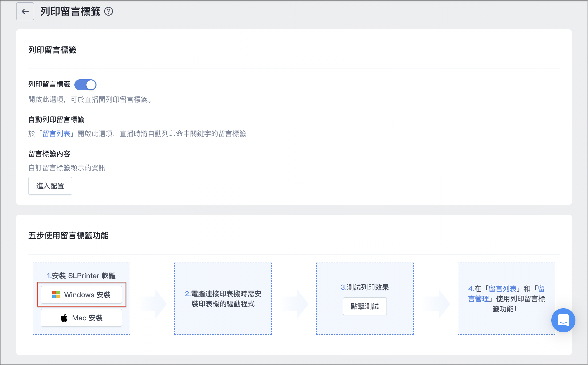588x365 pixels.
Task: Download the Mac 安裝 installer
Action: (81, 318)
